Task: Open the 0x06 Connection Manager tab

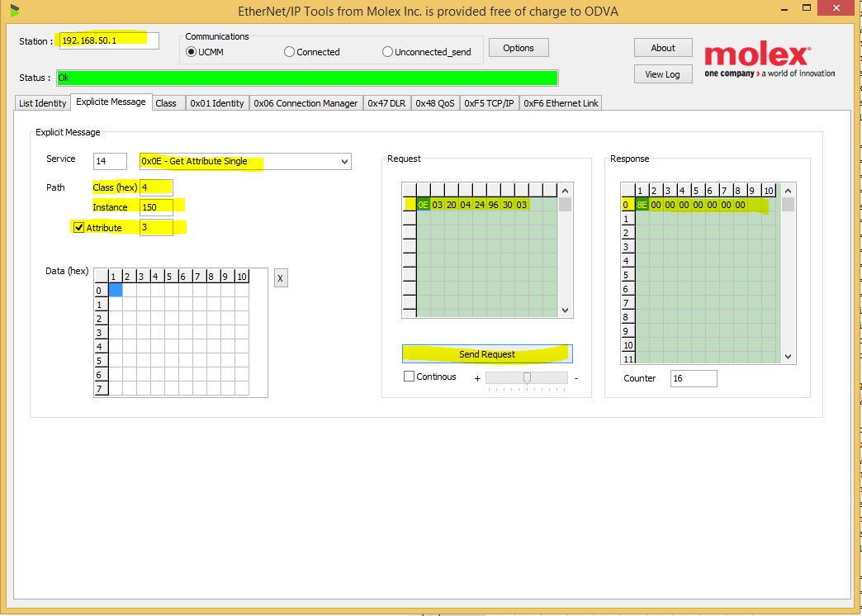Action: coord(305,103)
